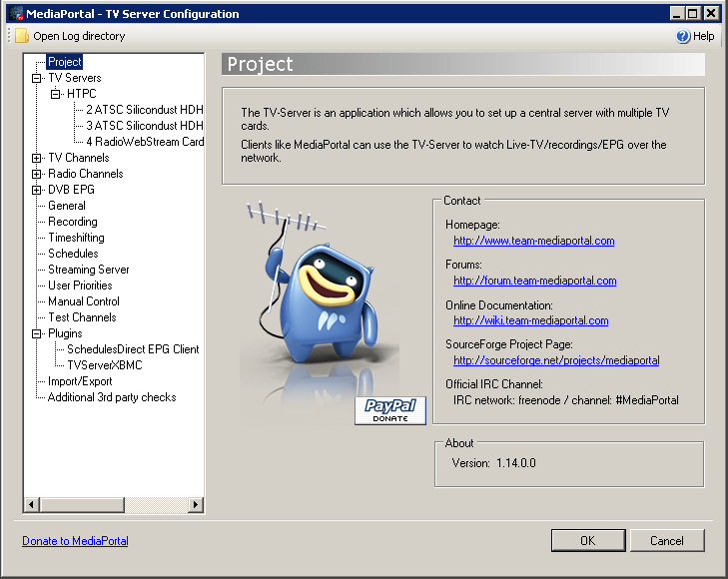This screenshot has width=728, height=579.
Task: Open the Import/Export page
Action: pos(80,381)
